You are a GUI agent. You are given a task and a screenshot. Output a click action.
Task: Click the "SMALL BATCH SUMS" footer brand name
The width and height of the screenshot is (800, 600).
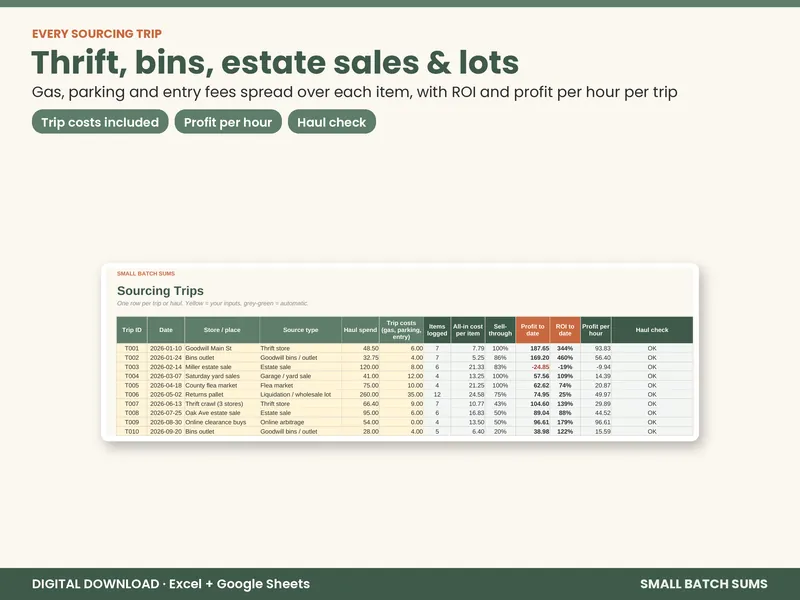pyautogui.click(x=704, y=584)
